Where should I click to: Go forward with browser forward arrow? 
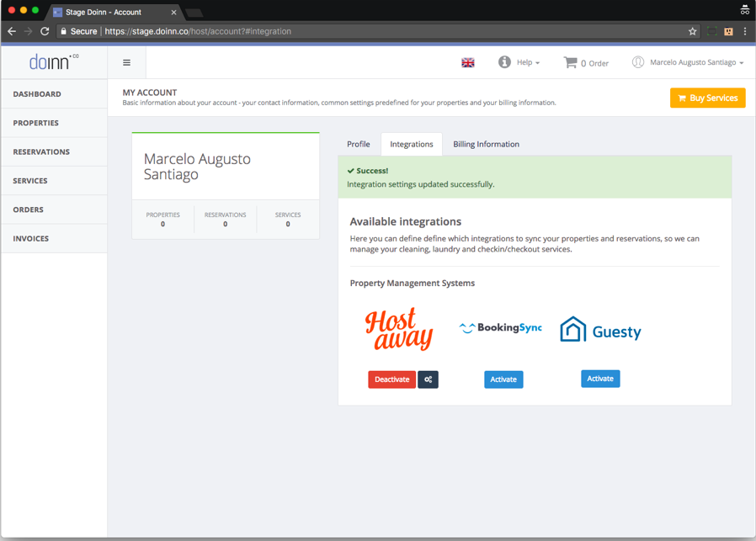click(28, 31)
